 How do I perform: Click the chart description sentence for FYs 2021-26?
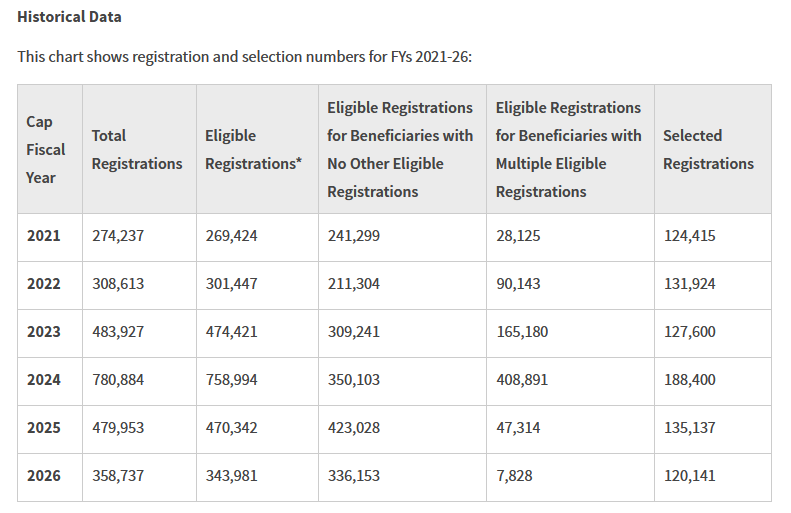point(244,56)
